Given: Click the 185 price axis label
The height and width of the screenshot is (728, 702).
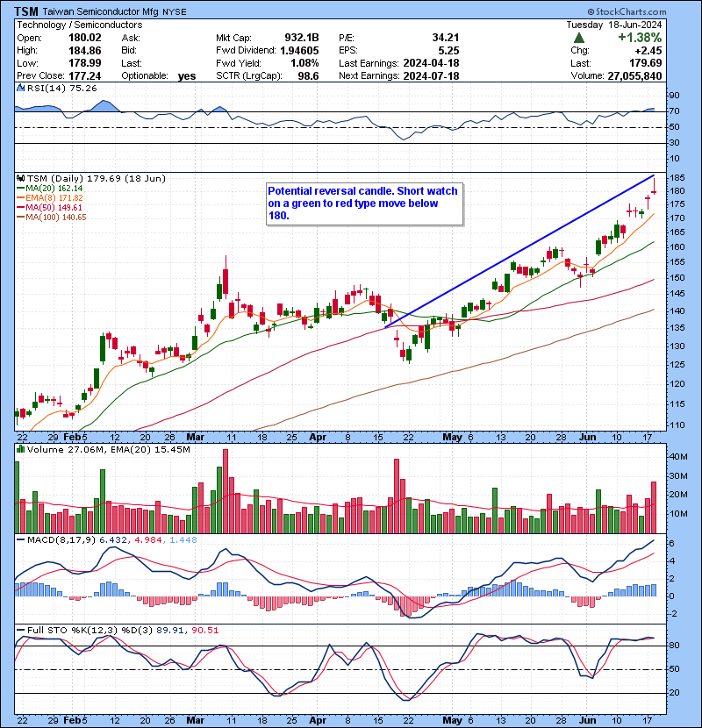Looking at the screenshot, I should (x=677, y=177).
